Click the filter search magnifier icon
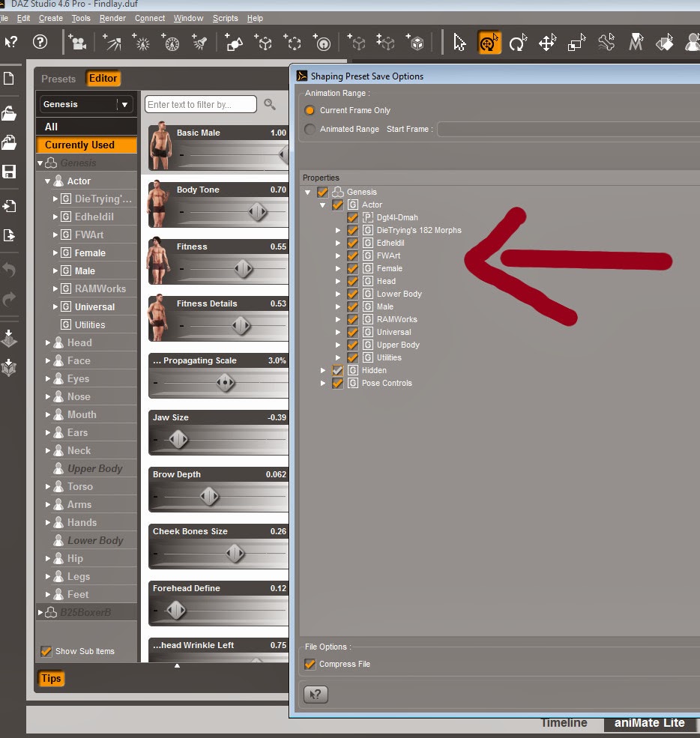 [x=270, y=104]
